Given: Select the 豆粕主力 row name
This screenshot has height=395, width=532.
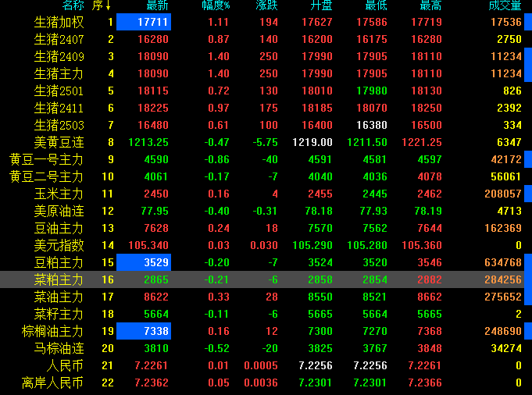Looking at the screenshot, I should (x=59, y=263).
